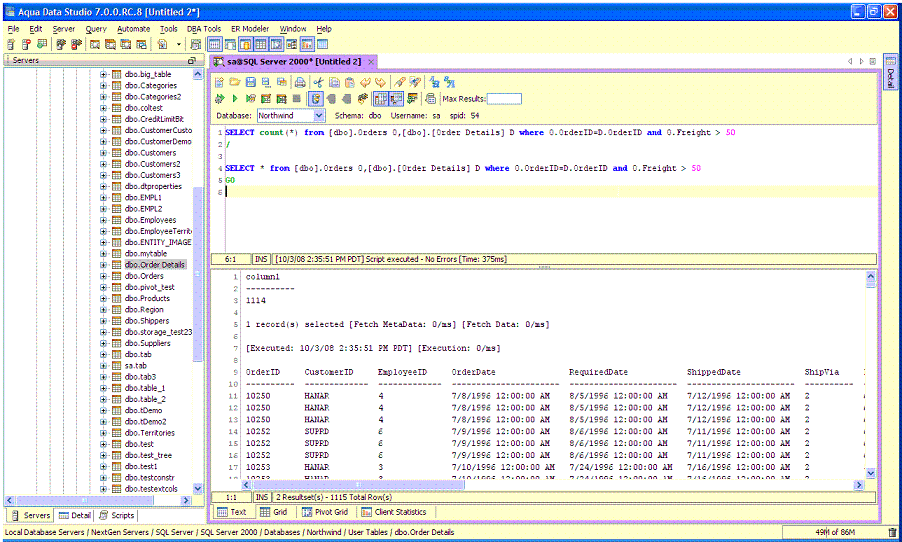Screen dimensions: 902x542
Task: Toggle the split results pane button
Action: (381, 99)
